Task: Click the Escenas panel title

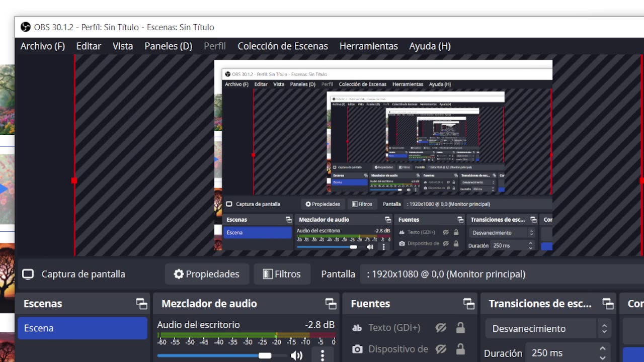Action: 43,304
